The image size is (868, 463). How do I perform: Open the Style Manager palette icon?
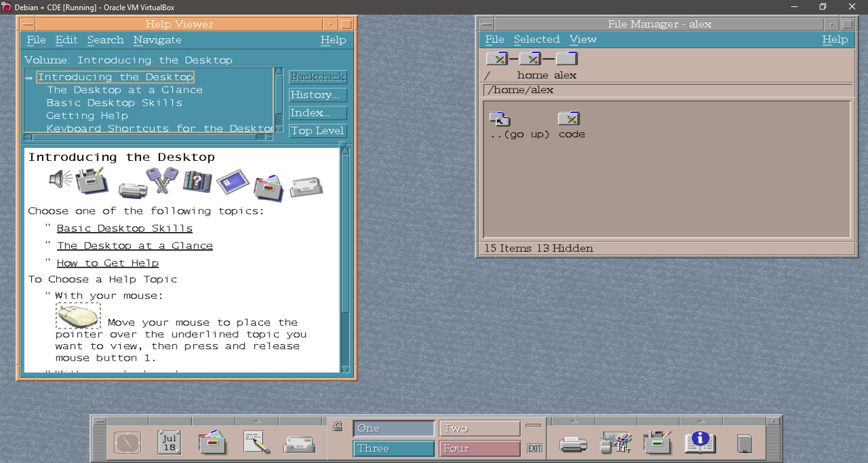[615, 442]
